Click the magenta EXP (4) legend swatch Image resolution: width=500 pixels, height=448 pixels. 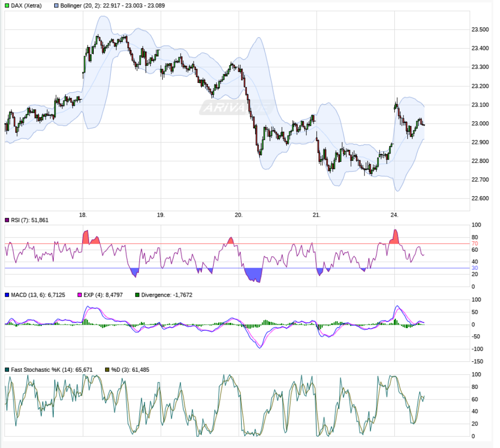tap(80, 295)
